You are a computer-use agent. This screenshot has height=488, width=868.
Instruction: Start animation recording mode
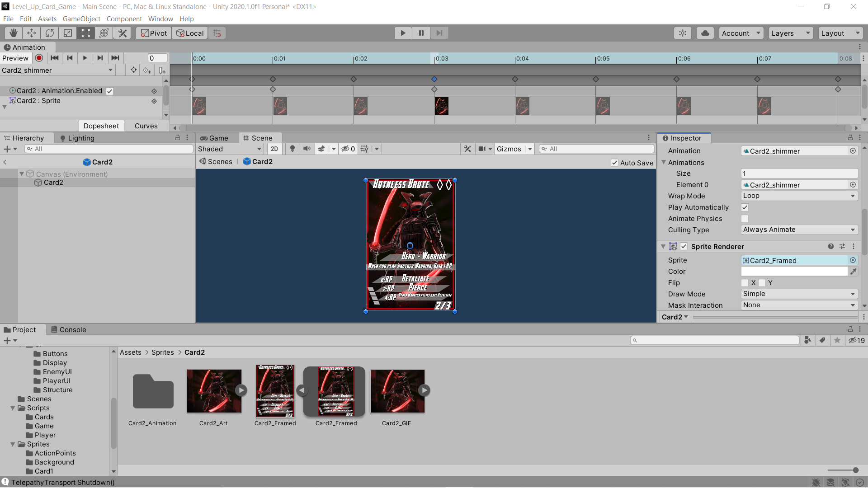click(x=39, y=58)
